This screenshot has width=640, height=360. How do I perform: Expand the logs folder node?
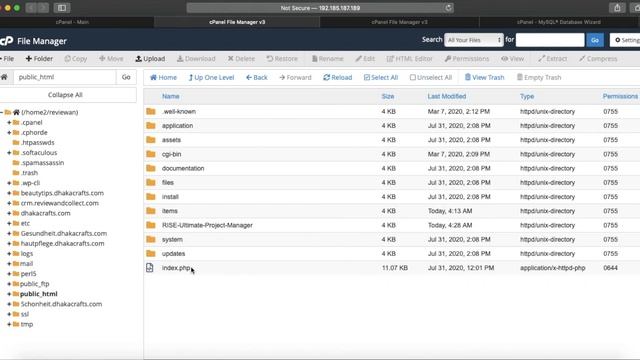pos(9,253)
